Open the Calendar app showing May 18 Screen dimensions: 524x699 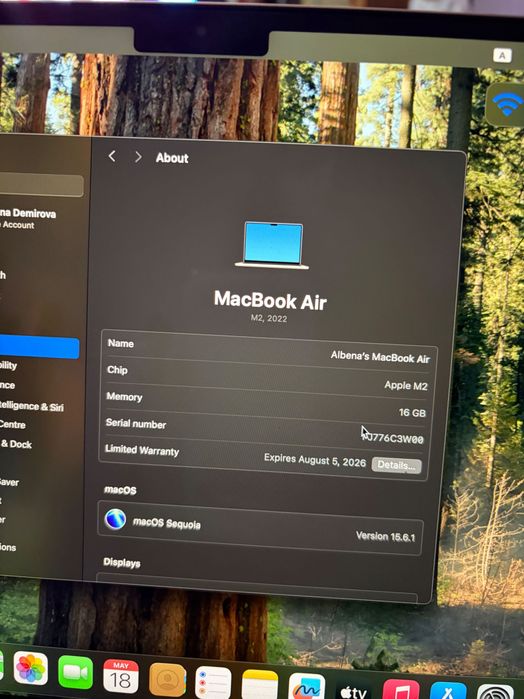(120, 677)
